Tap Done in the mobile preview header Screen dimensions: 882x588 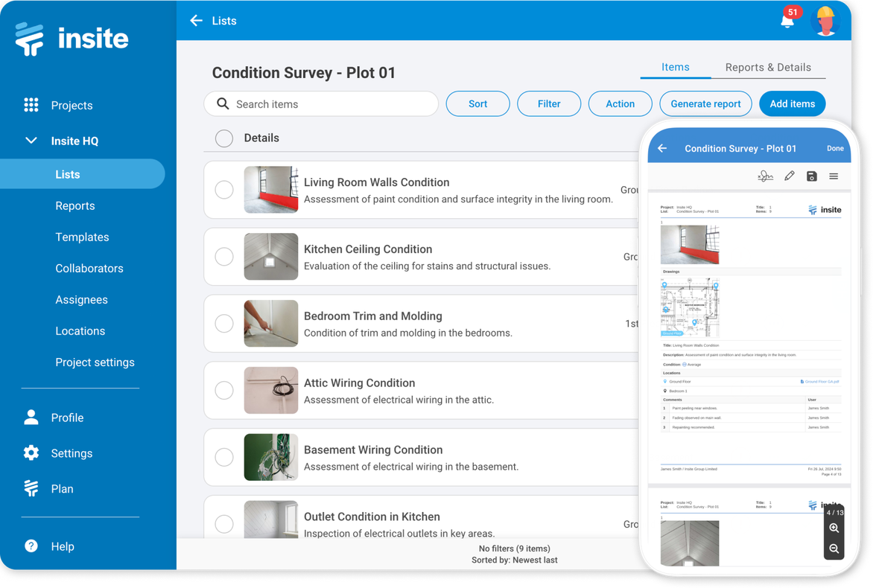pos(835,148)
